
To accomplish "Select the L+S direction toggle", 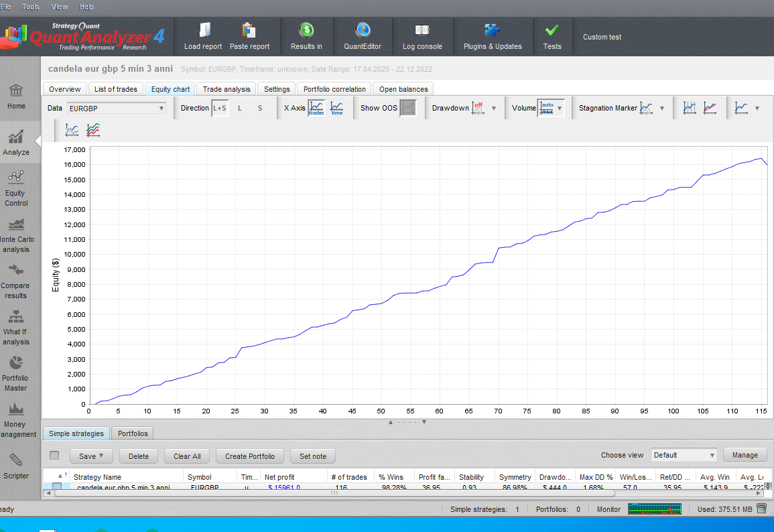I will (x=220, y=108).
